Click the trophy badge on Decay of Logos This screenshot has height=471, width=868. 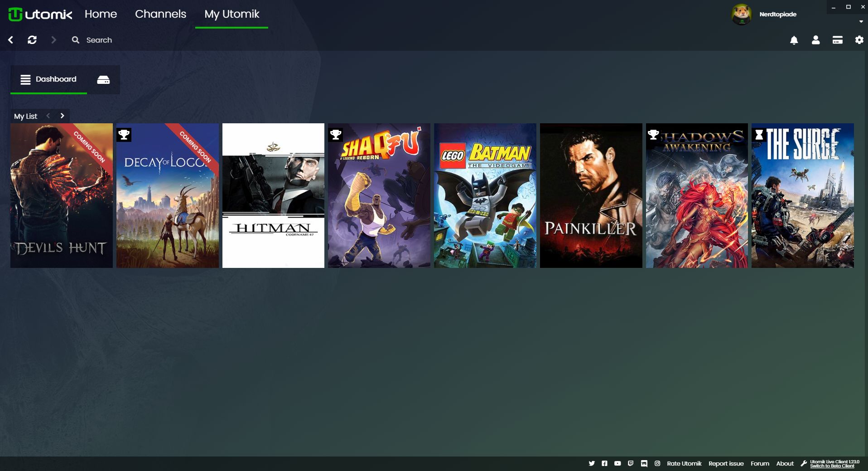point(124,135)
